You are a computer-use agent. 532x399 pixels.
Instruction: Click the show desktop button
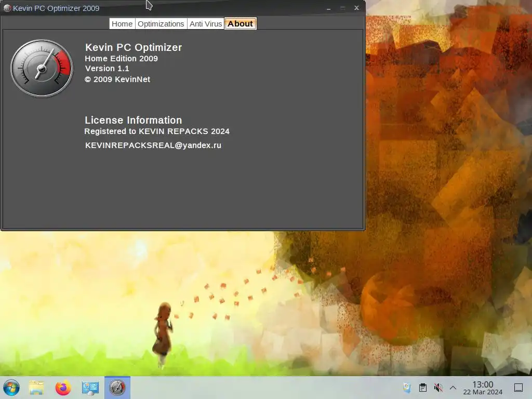[x=518, y=388]
